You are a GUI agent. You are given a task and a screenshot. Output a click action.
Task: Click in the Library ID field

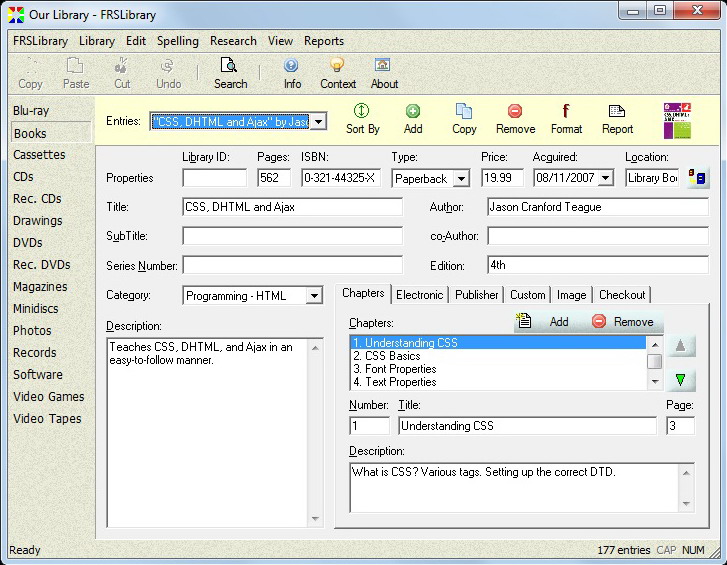point(215,178)
